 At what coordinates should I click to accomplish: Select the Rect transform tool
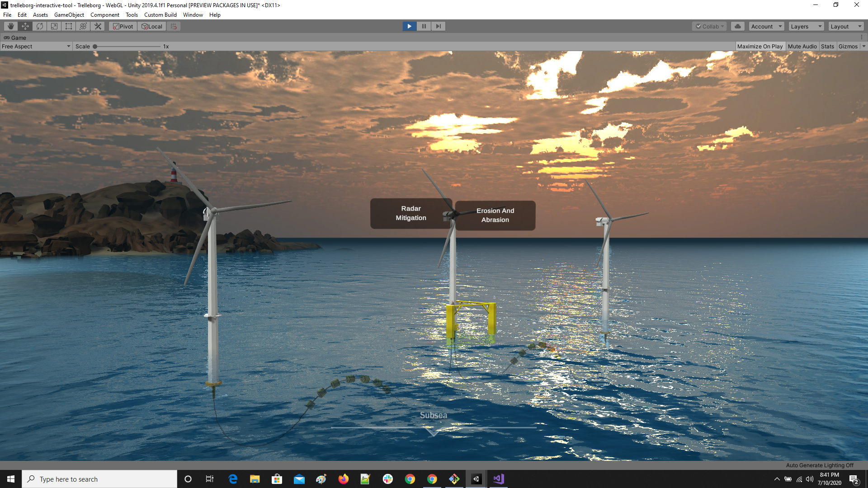click(69, 26)
